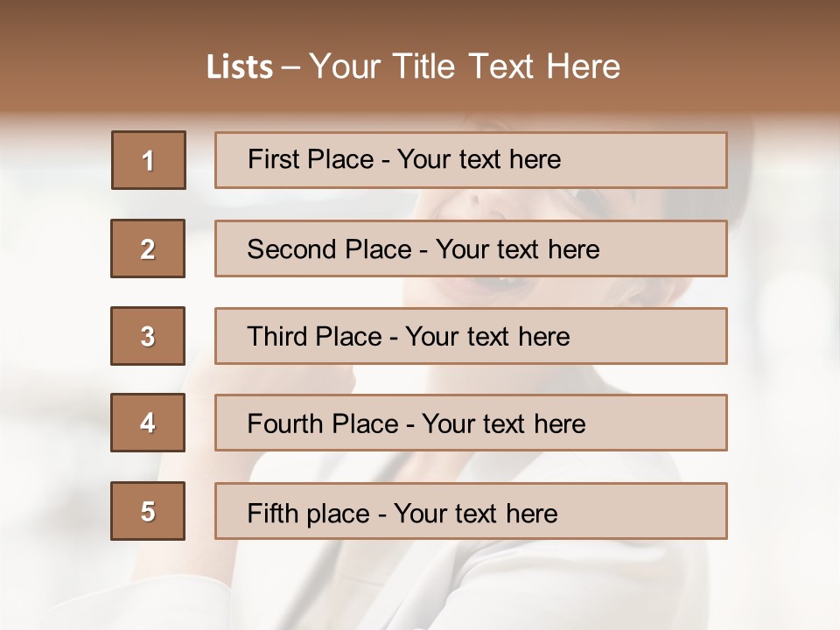Click the number 1 box
Viewport: 840px width, 630px height.
pos(148,160)
